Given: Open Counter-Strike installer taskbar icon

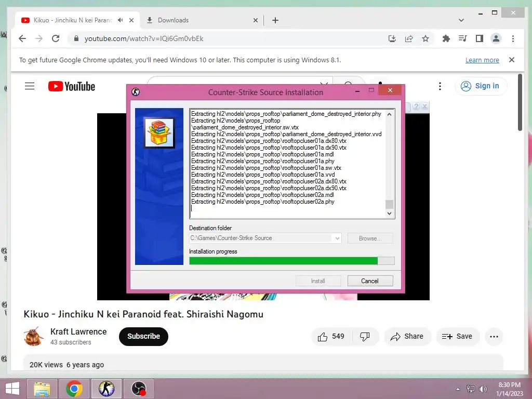Looking at the screenshot, I should pos(107,389).
